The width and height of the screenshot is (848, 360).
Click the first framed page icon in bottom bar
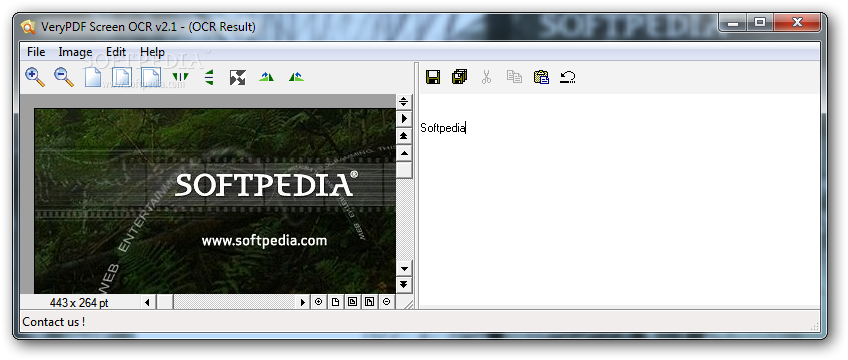[352, 302]
